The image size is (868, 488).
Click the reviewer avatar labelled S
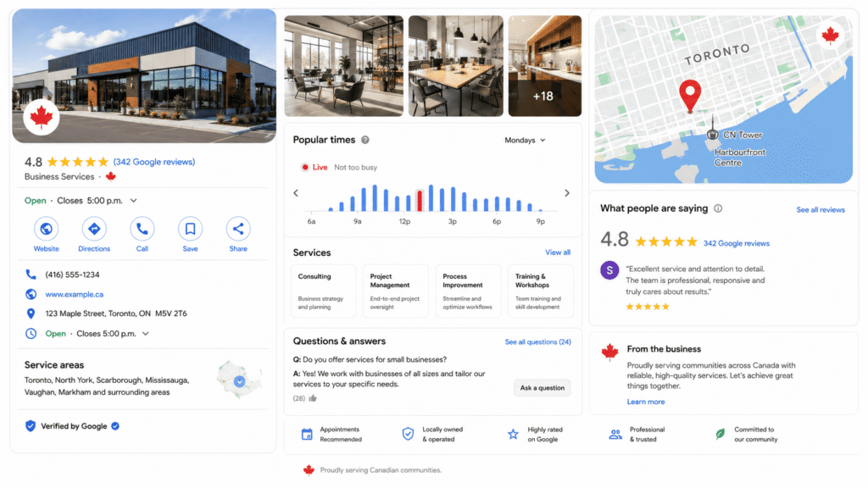pyautogui.click(x=609, y=270)
